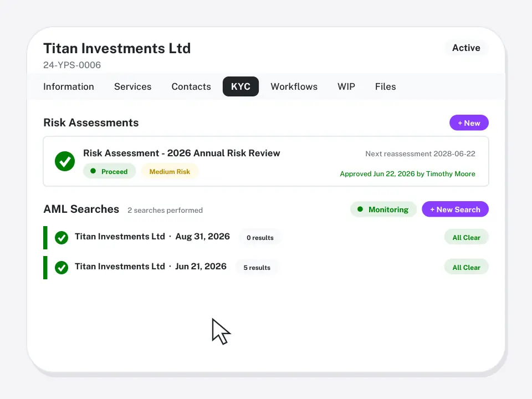Click the client code 24-YPS-0006
This screenshot has width=532, height=399.
72,65
